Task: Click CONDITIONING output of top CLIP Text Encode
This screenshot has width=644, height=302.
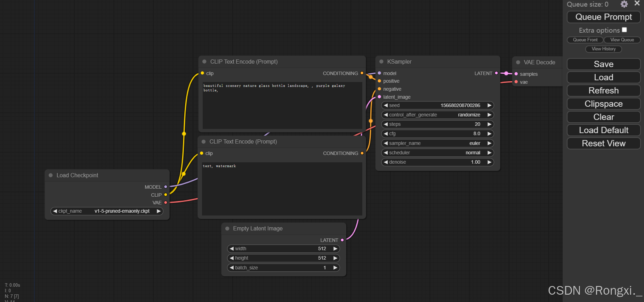Action: click(362, 73)
